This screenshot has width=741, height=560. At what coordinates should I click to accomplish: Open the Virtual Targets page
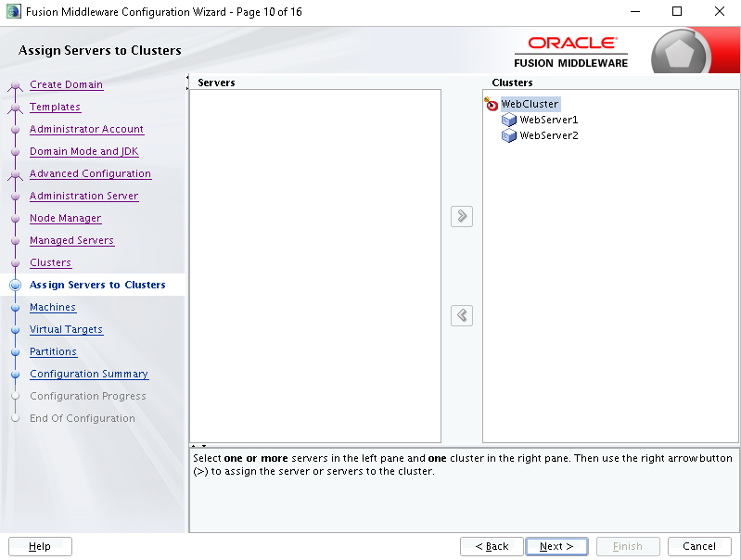click(66, 329)
